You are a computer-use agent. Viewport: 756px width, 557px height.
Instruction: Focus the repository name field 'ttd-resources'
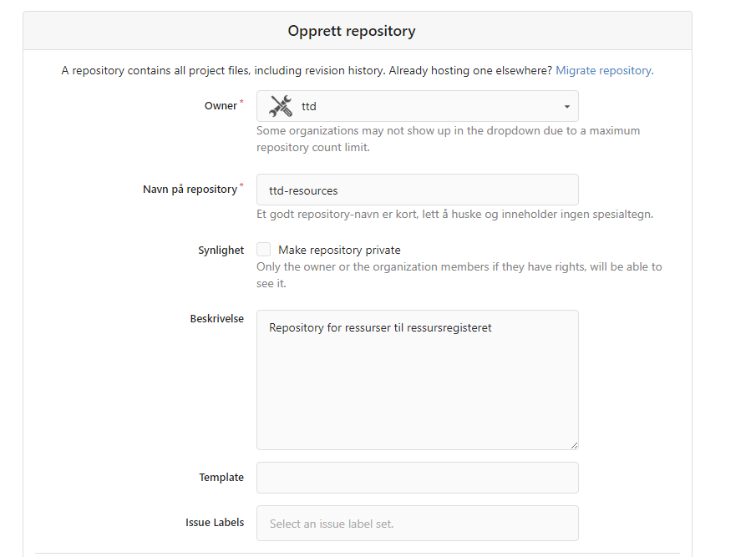[x=417, y=190]
